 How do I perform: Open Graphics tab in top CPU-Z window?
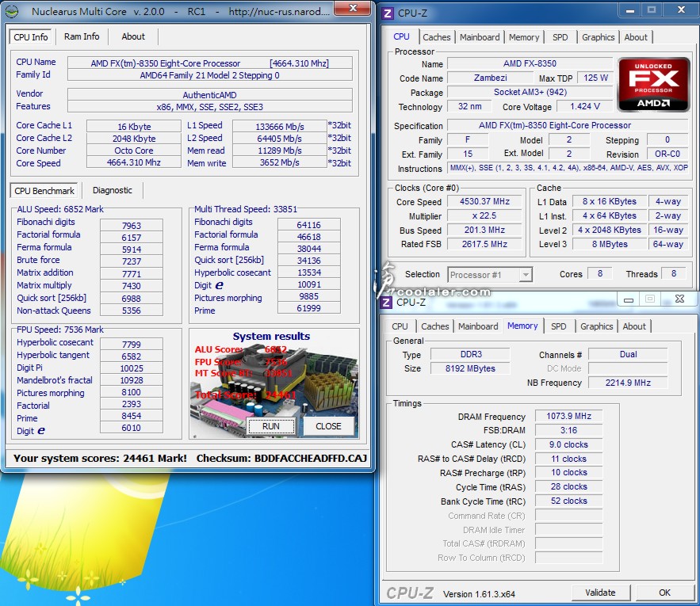[x=598, y=37]
